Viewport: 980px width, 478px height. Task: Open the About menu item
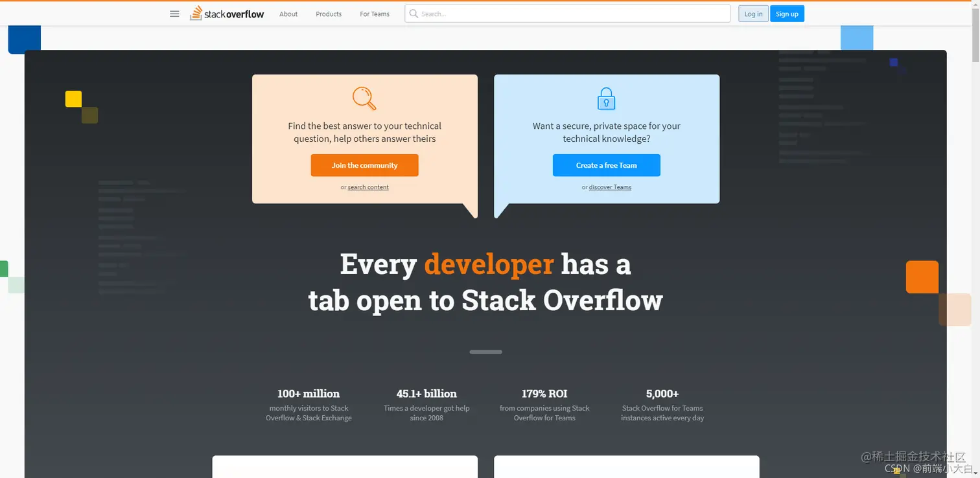pos(288,14)
